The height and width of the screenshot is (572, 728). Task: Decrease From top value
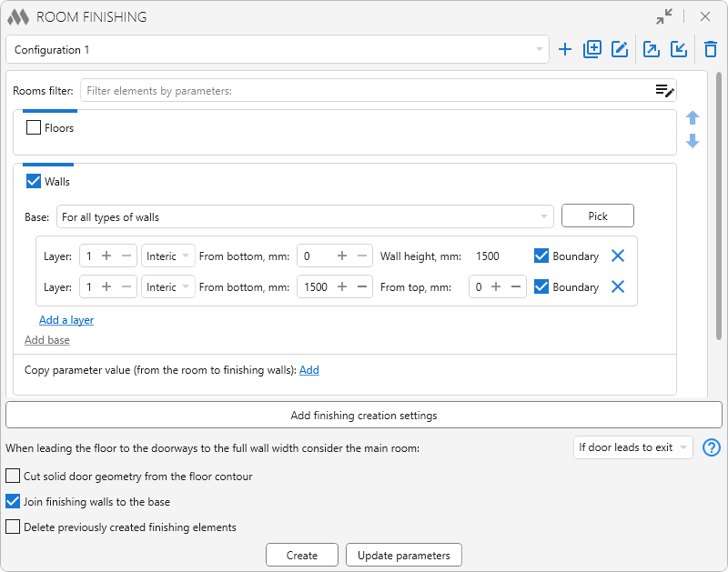point(516,286)
